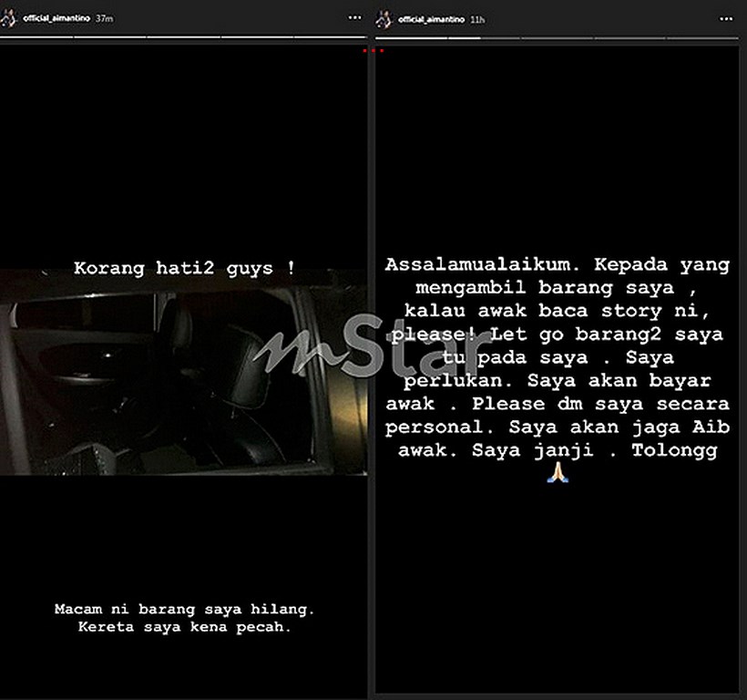Viewport: 747px width, 700px height.
Task: Open official_aimantino username in 11h story
Action: (x=431, y=19)
